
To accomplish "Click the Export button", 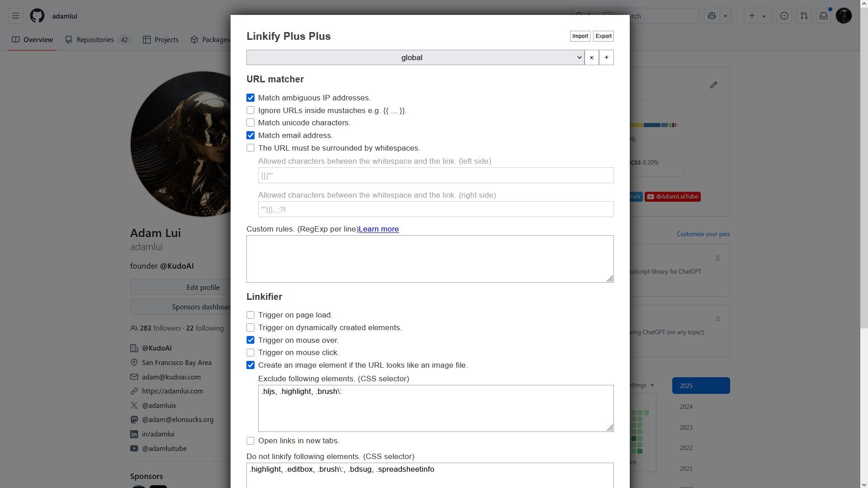I will [x=603, y=36].
